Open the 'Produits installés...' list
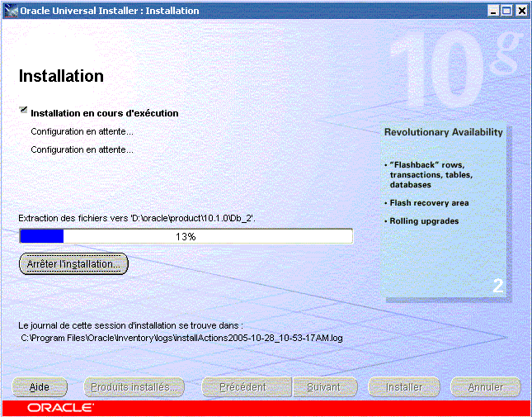The height and width of the screenshot is (417, 532). click(x=133, y=386)
